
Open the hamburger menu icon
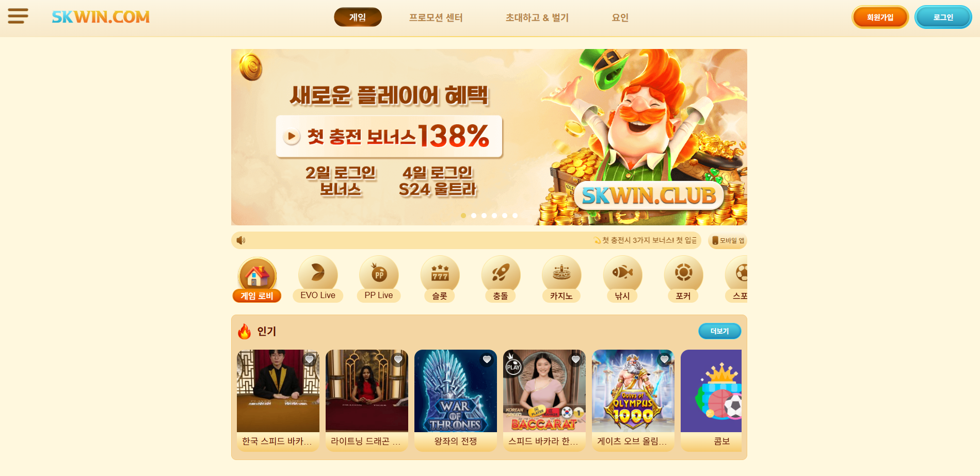(x=18, y=16)
